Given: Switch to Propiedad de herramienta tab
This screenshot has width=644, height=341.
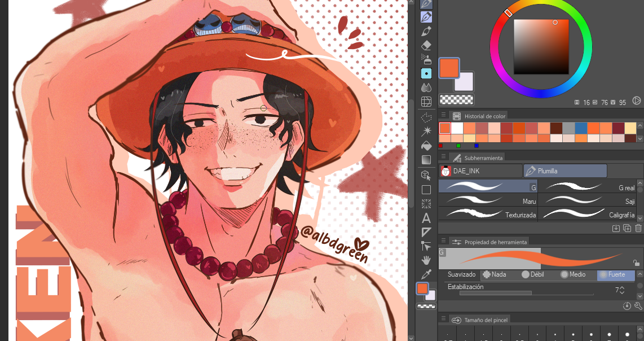Looking at the screenshot, I should click(x=489, y=242).
